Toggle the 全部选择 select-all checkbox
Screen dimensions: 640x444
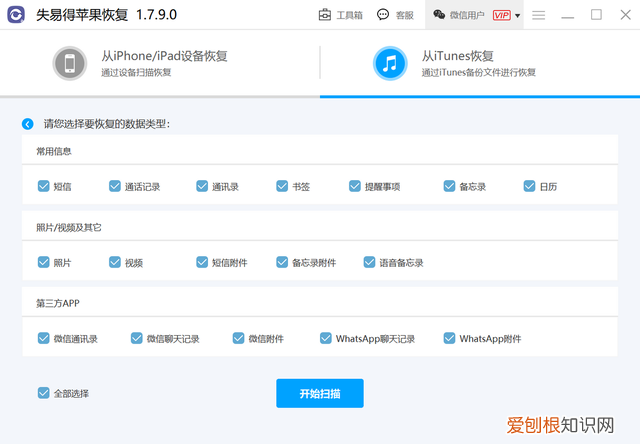pyautogui.click(x=44, y=393)
